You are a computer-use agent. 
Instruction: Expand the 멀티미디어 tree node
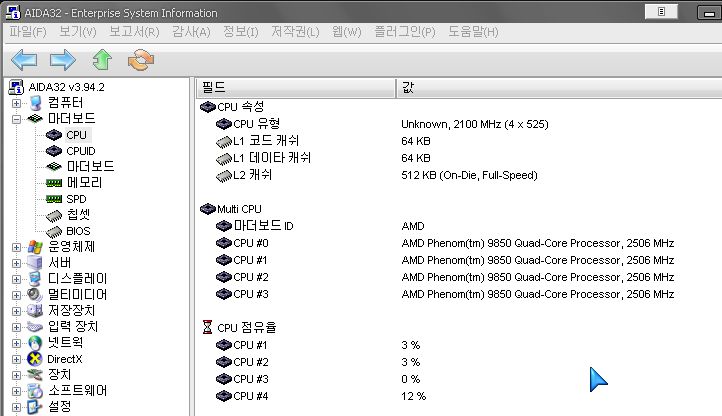click(x=16, y=295)
